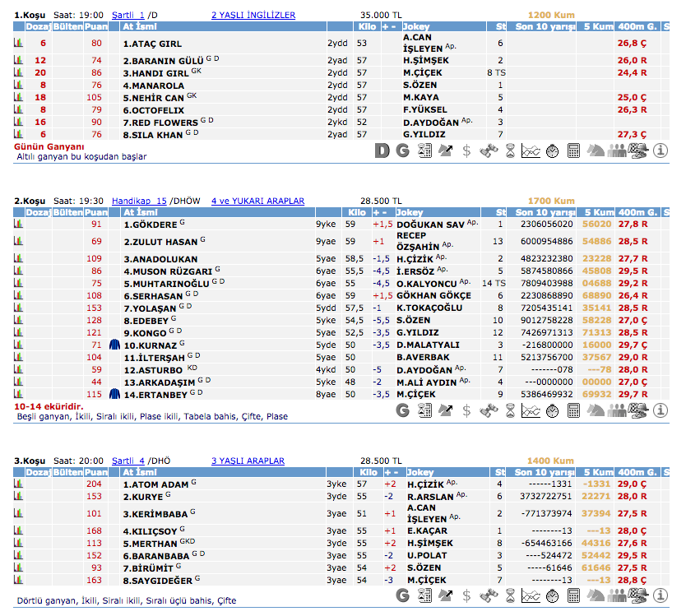The image size is (686, 616).
Task: Sort race 1 by Puan column header
Action: pyautogui.click(x=96, y=27)
